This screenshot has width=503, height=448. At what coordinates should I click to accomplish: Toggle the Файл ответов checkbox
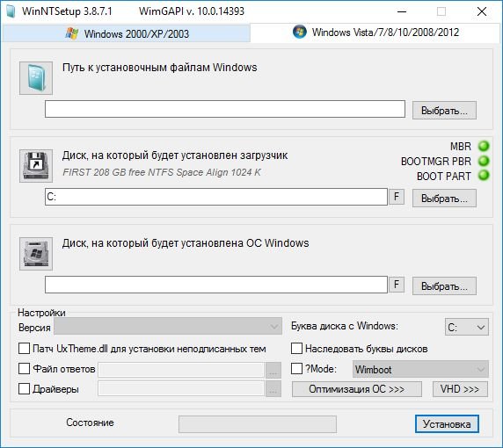24,369
